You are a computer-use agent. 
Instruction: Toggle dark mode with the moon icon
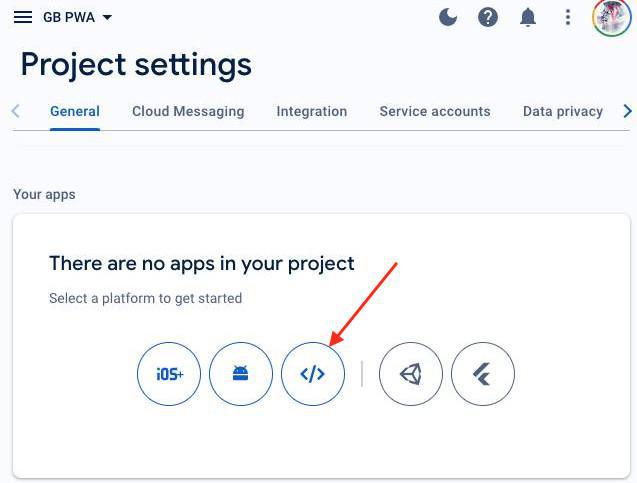point(448,17)
